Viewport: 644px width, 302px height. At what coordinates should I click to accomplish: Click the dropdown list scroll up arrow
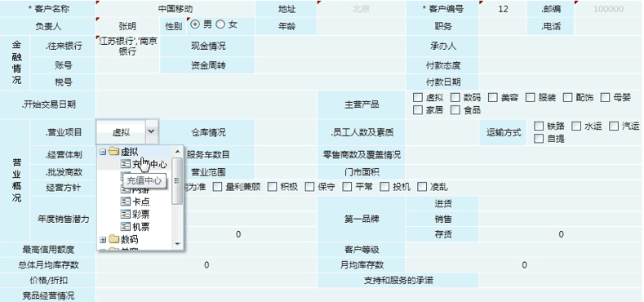177,151
